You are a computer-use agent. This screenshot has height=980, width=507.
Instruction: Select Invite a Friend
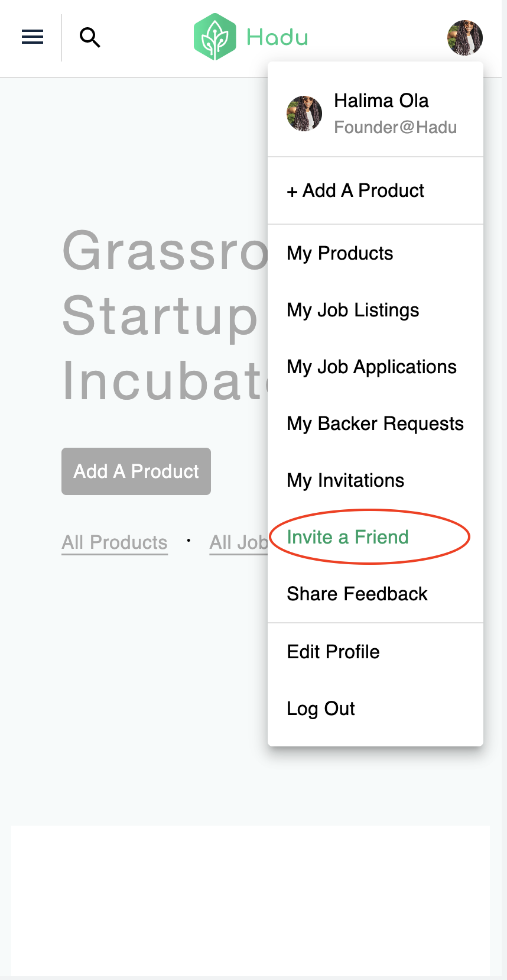point(347,537)
